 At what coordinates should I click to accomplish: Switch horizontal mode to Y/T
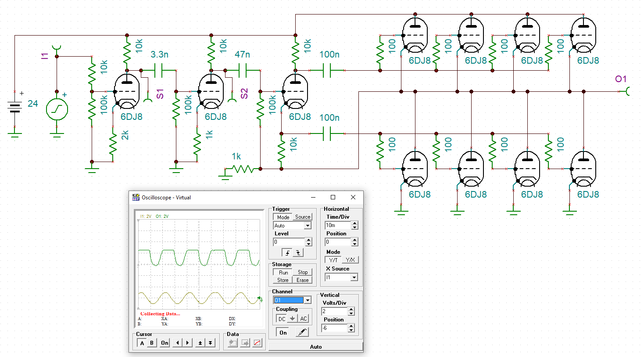click(333, 260)
